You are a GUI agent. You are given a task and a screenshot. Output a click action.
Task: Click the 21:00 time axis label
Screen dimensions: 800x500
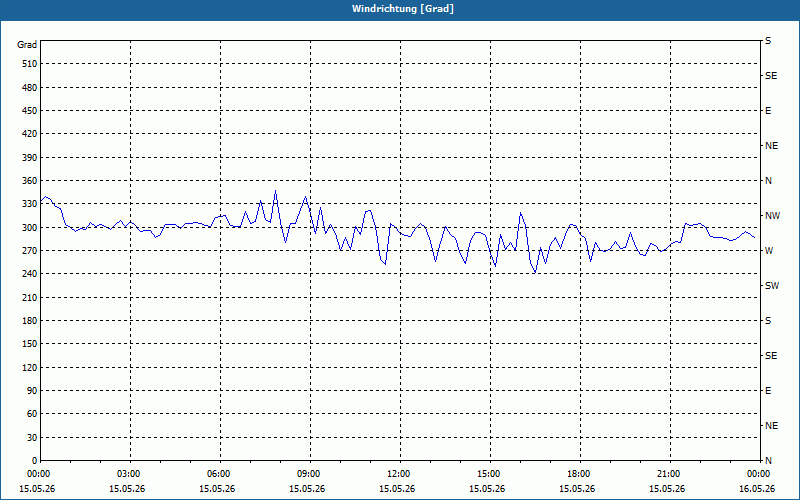(x=670, y=474)
